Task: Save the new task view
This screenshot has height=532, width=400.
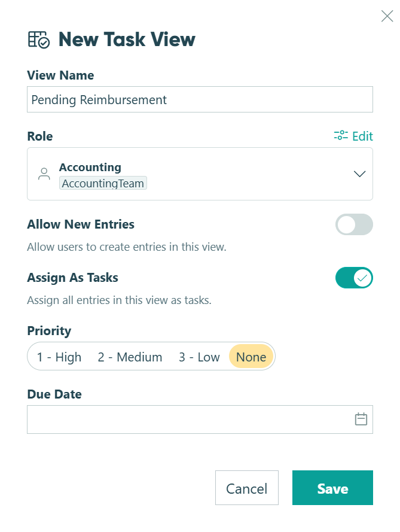Action: point(332,488)
